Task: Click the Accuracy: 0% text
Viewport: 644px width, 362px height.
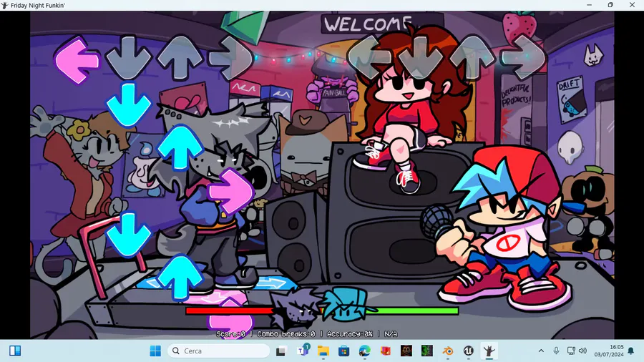Action: (349, 334)
